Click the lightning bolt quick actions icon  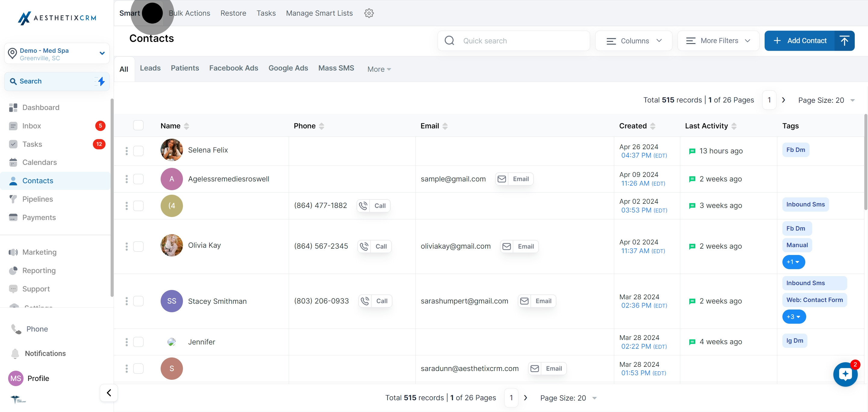pos(101,81)
